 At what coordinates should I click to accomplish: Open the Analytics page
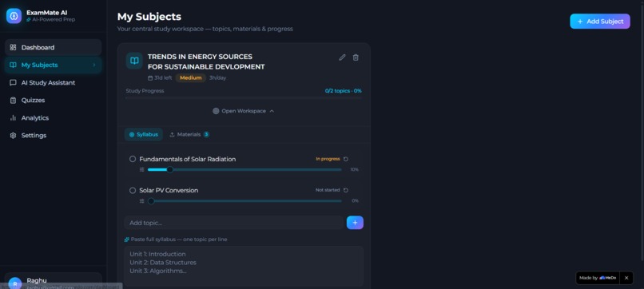click(x=53, y=118)
